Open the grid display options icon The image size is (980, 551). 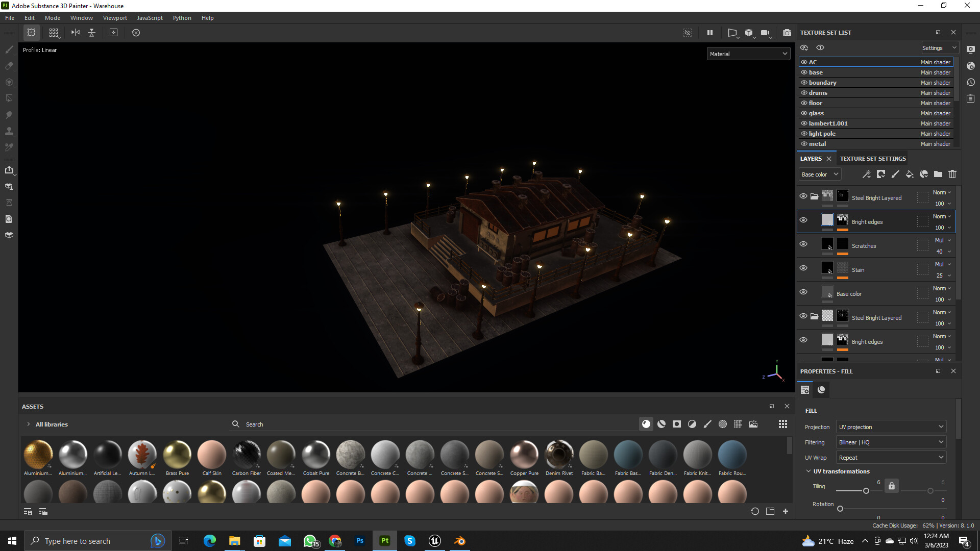[x=54, y=33]
